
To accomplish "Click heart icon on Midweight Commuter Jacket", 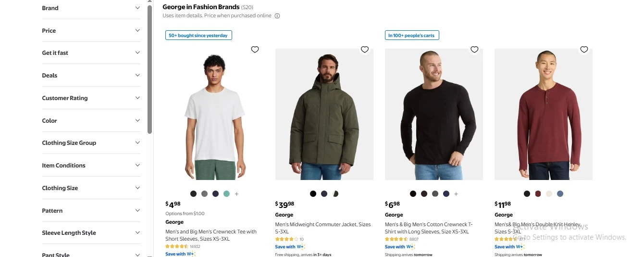I will pos(365,50).
